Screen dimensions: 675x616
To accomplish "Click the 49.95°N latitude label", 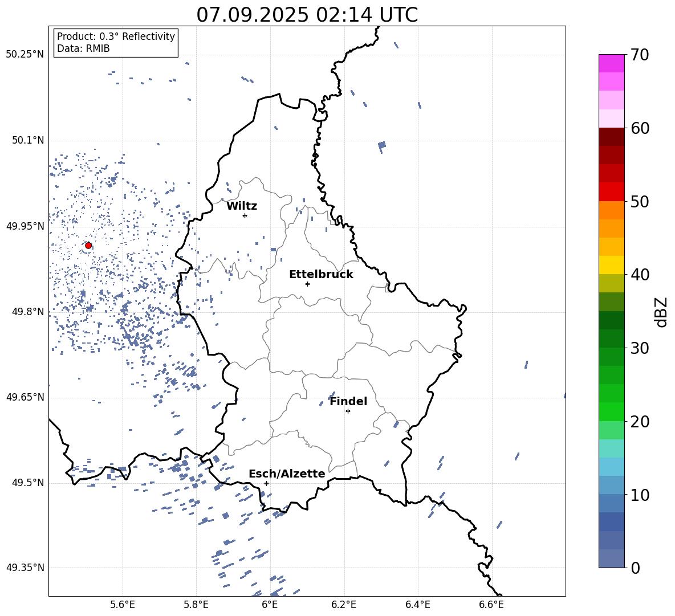I will [x=25, y=227].
